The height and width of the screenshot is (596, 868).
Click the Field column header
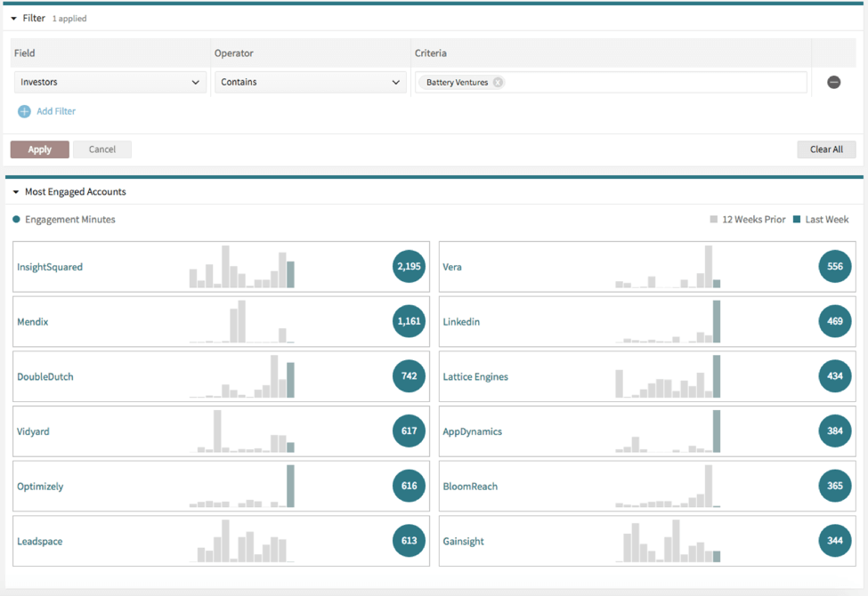(24, 53)
